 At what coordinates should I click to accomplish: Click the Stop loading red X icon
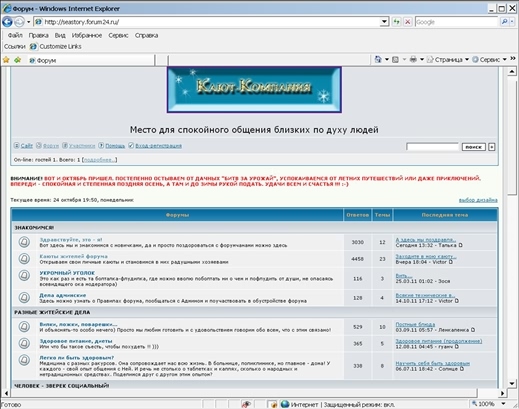coord(407,22)
